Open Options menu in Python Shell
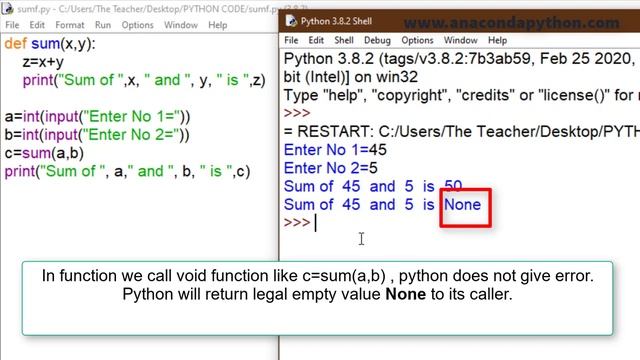The image size is (640, 360). point(417,40)
